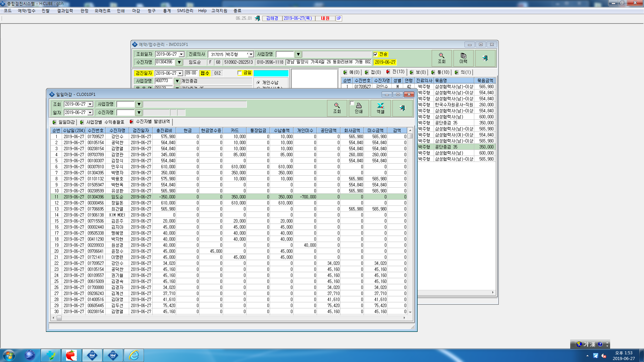Image resolution: width=644 pixels, height=362 pixels.
Task: Switch to the 사업장별 수익총괄표 tab
Action: [102, 122]
